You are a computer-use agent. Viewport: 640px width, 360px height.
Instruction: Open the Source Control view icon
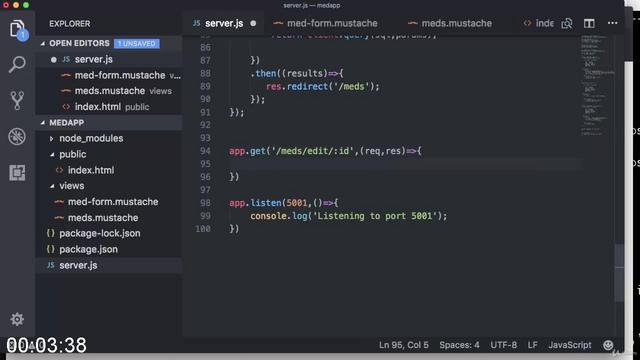pyautogui.click(x=17, y=100)
